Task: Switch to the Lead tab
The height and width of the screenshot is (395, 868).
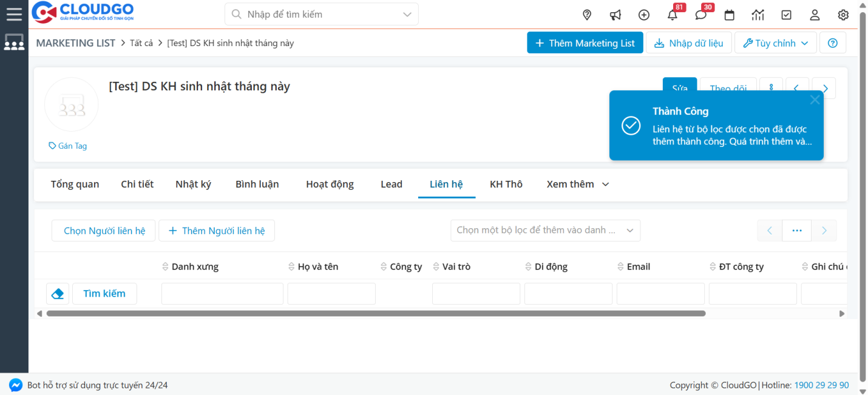Action: tap(391, 184)
